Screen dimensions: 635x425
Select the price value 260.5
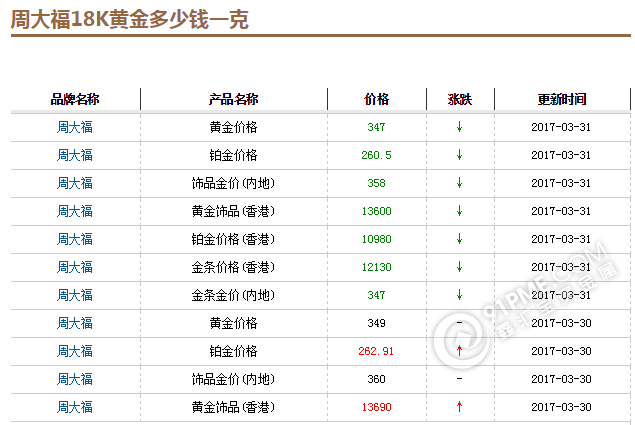click(376, 155)
